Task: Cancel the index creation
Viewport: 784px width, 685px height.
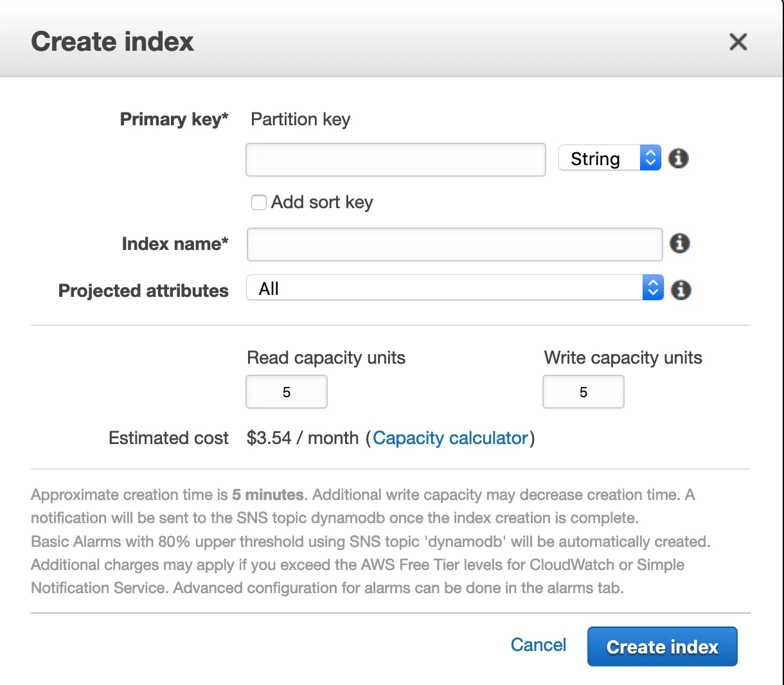Action: click(538, 645)
